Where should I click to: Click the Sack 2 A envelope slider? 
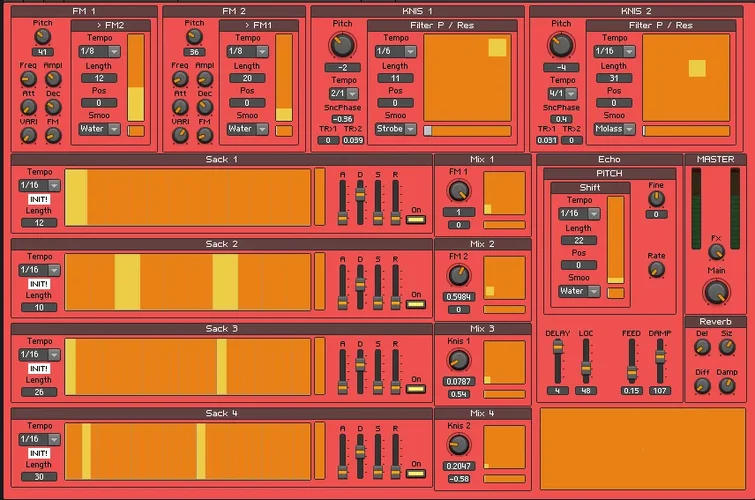[x=342, y=287]
